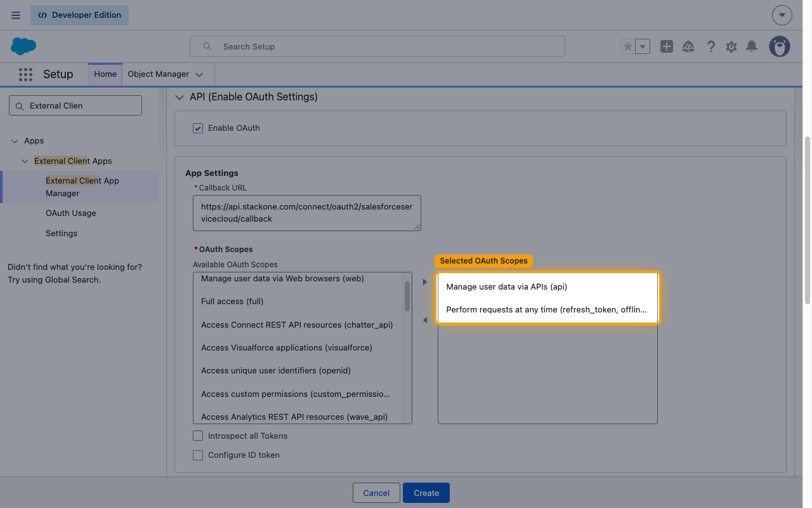Image resolution: width=812 pixels, height=508 pixels.
Task: Open the Object Manager tab
Action: [158, 74]
